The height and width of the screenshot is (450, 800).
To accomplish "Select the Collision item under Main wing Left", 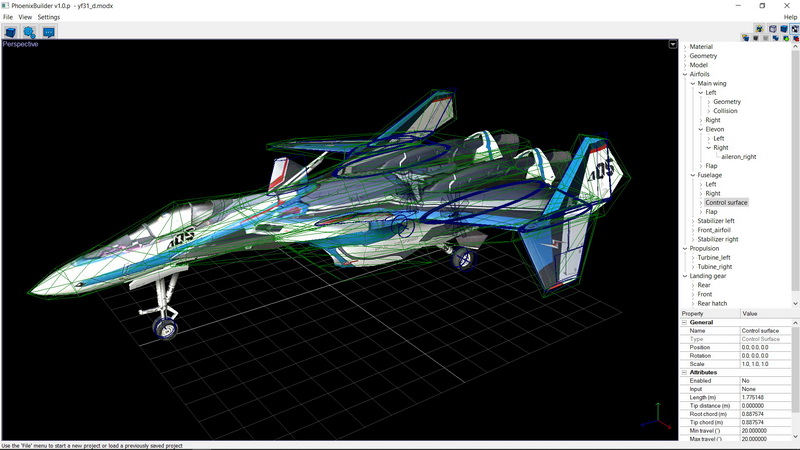I will (725, 111).
